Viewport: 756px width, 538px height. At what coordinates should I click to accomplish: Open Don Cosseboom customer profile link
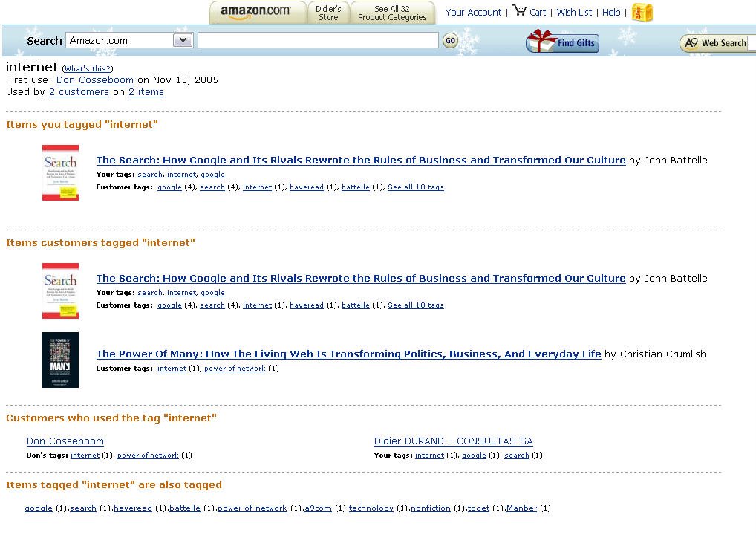pos(65,441)
